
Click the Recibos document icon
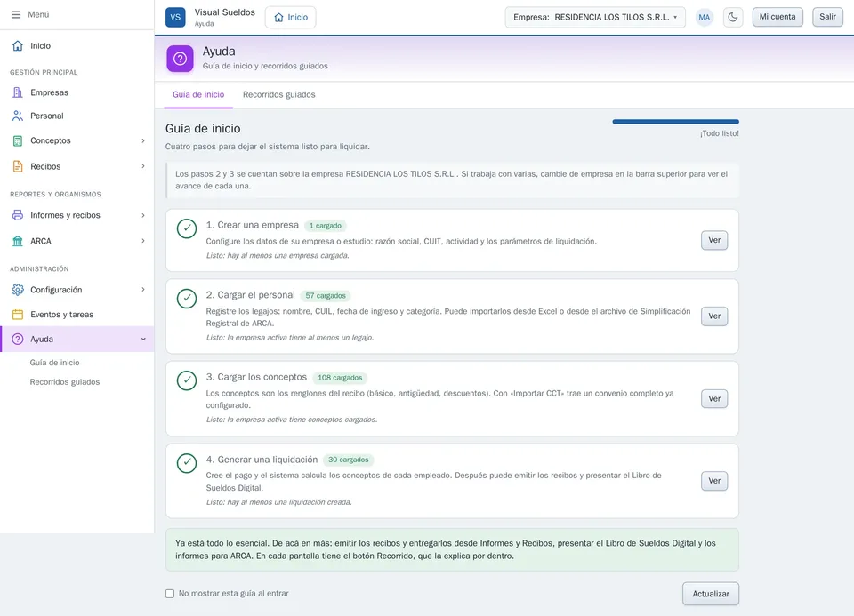tap(18, 166)
